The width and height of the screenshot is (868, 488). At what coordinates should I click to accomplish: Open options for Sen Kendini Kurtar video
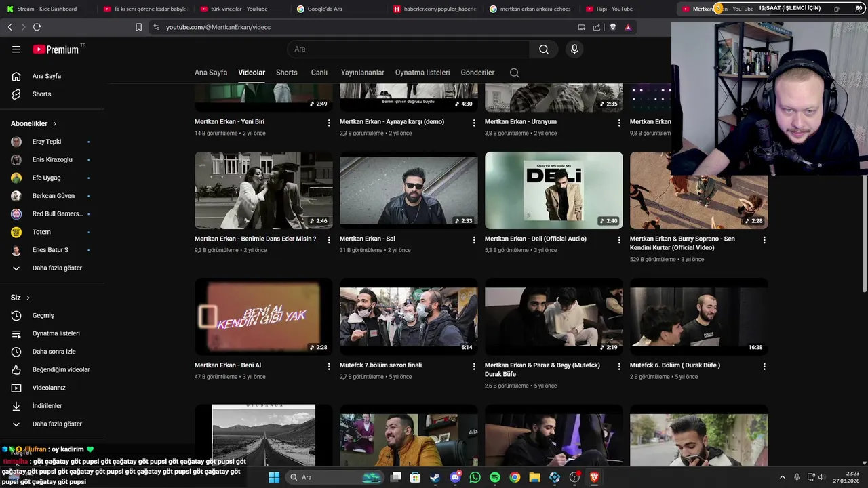(x=764, y=240)
